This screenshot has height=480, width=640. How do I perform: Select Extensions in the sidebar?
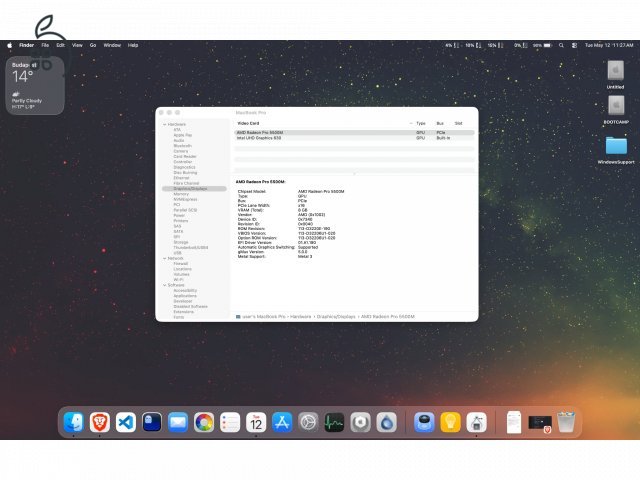point(183,311)
